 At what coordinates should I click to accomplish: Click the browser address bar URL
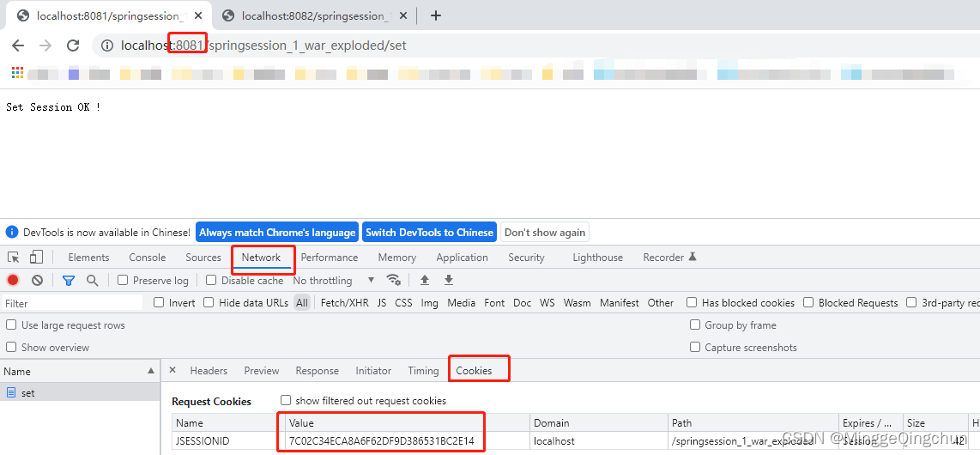click(263, 45)
